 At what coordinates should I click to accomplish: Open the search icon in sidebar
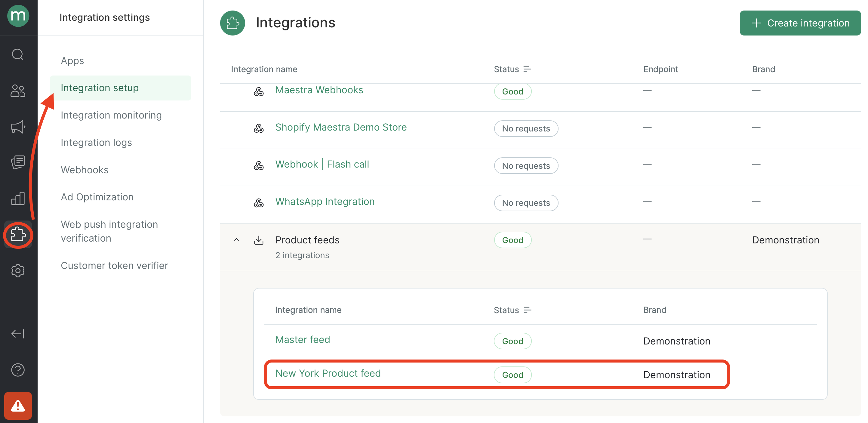coord(18,54)
